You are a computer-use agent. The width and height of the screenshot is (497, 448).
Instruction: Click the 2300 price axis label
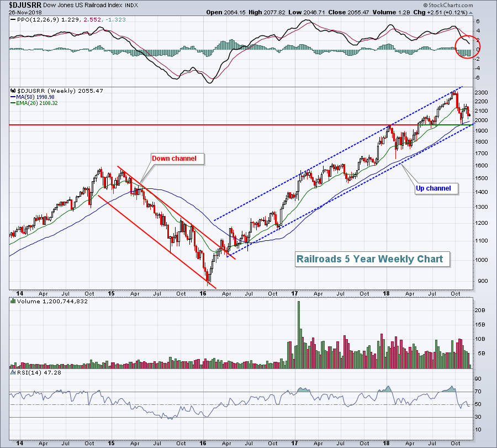(x=481, y=93)
